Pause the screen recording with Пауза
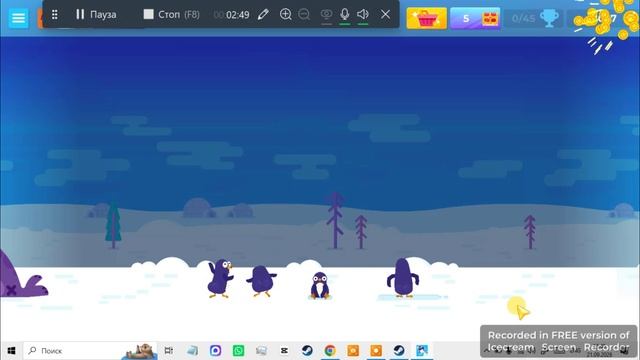Screen dimensions: 640x360 tap(96, 15)
